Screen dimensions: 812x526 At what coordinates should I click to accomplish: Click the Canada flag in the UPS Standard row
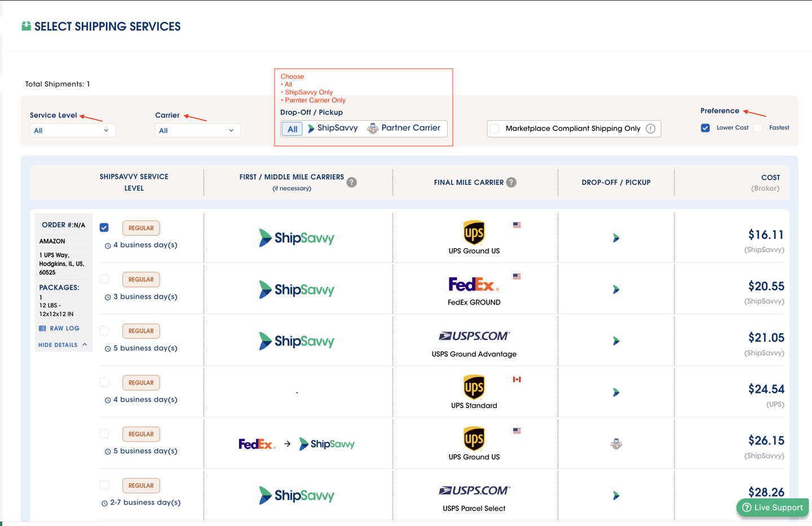pyautogui.click(x=517, y=379)
